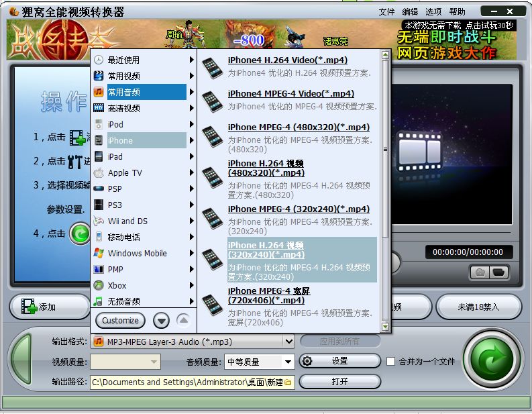Screen dimensions: 532x414
Task: Click the green note icon beside 无损音频
Action: [98, 301]
